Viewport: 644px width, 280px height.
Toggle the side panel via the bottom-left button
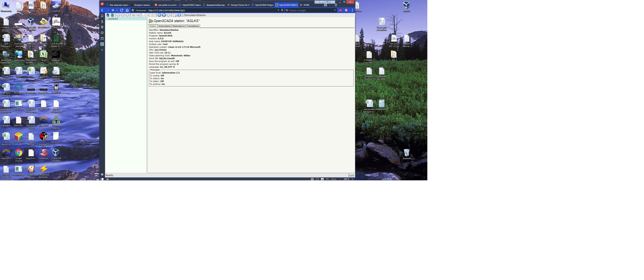click(102, 179)
